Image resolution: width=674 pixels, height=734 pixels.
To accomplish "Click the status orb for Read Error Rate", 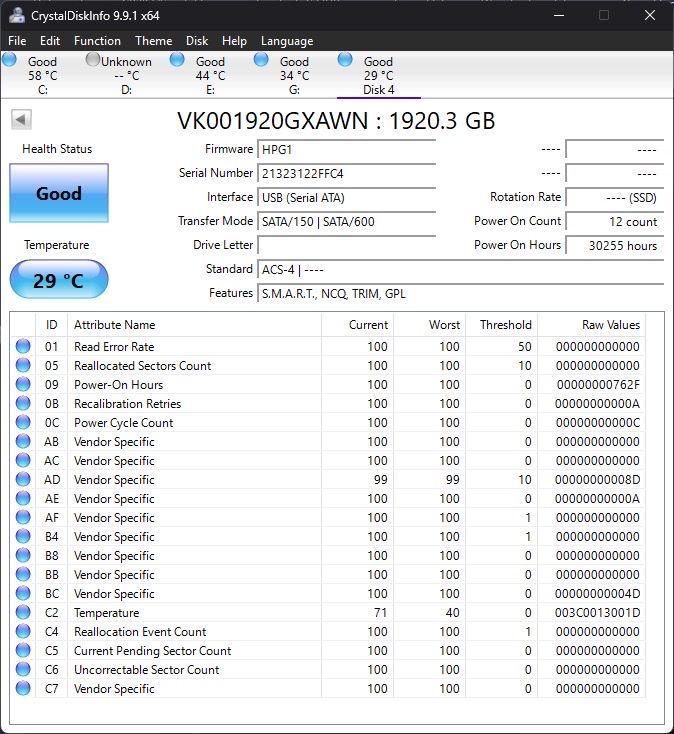I will tap(23, 346).
